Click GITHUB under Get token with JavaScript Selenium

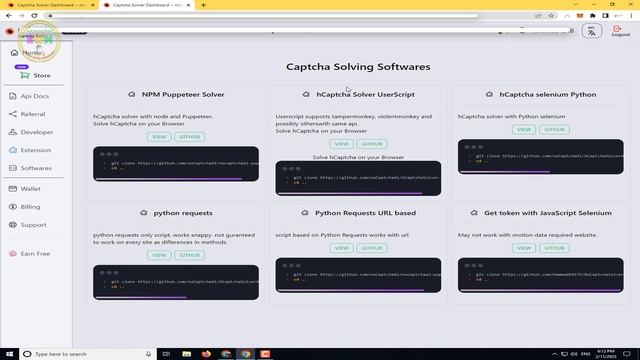(554, 248)
